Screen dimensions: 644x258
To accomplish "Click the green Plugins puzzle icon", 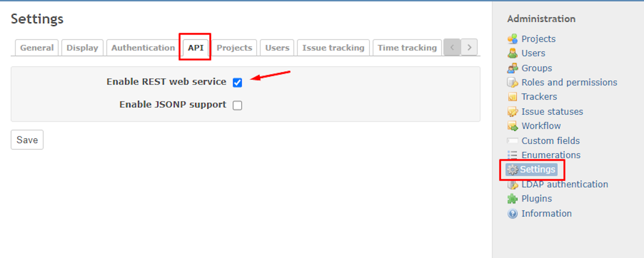I will pyautogui.click(x=512, y=199).
